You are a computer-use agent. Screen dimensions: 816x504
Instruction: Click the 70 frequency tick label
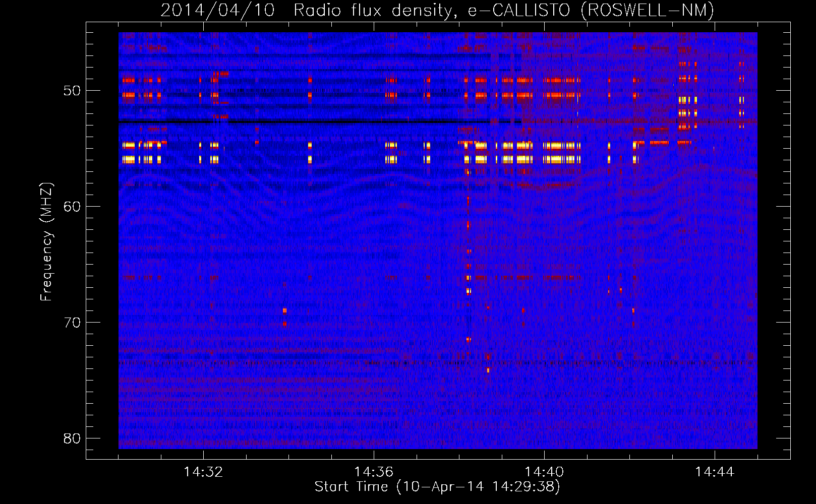tap(73, 323)
